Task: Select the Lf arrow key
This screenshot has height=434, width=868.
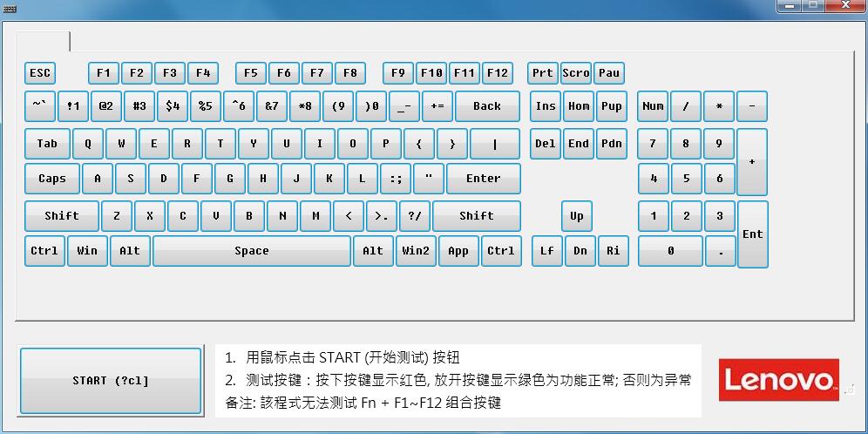Action: coord(547,251)
